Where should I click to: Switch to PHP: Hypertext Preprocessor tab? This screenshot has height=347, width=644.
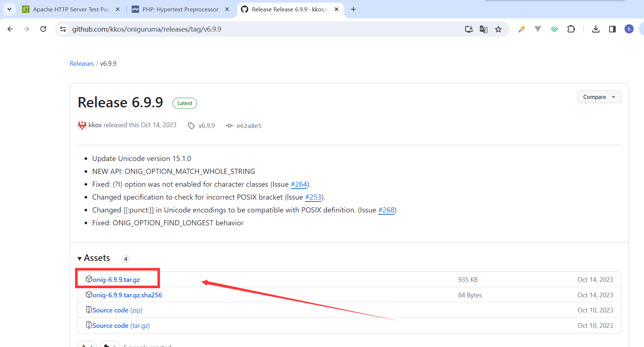coord(180,9)
